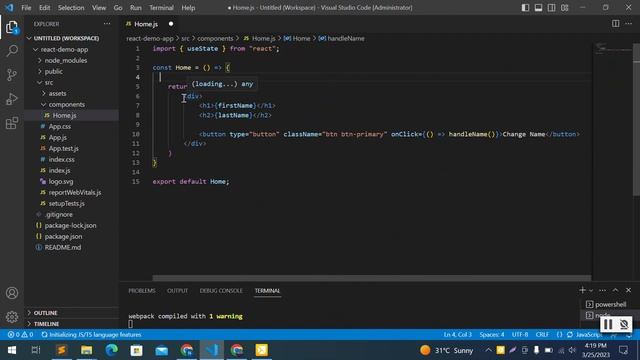Select JavaScript language mode in status bar
Image resolution: width=640 pixels, height=360 pixels.
589,335
